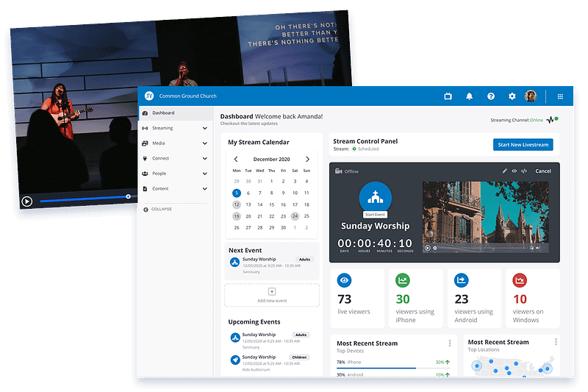
Task: Click the Children event rocket icon
Action: [x=235, y=360]
